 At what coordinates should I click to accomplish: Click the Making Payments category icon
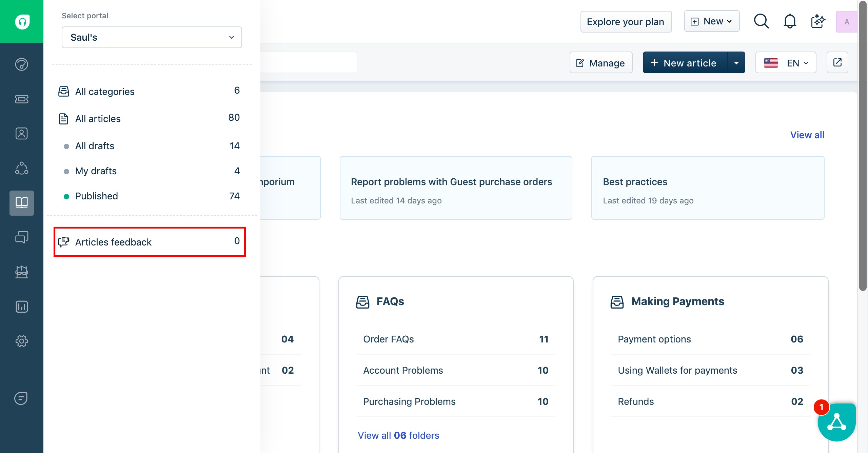pyautogui.click(x=617, y=301)
